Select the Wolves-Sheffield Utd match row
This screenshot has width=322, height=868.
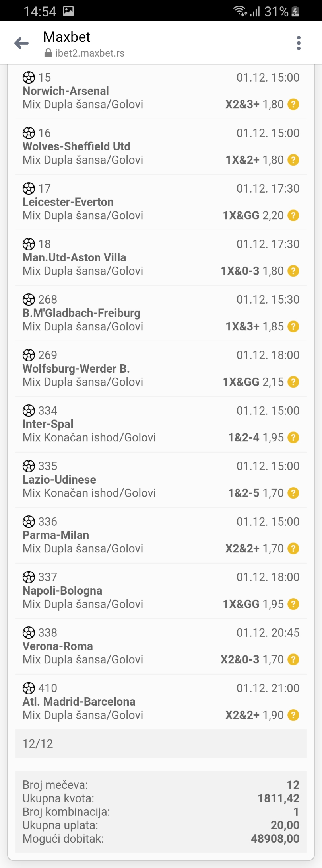click(161, 147)
